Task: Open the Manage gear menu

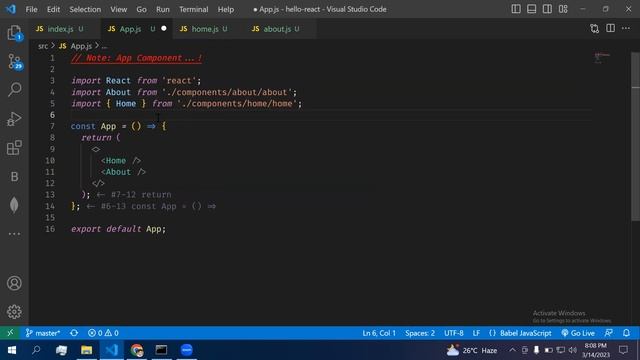Action: 14,311
